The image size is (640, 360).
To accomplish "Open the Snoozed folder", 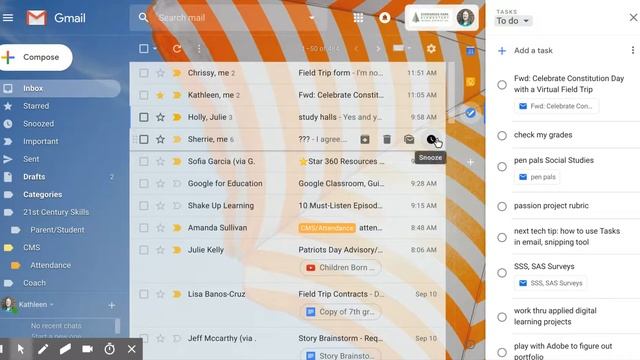I will pos(38,123).
